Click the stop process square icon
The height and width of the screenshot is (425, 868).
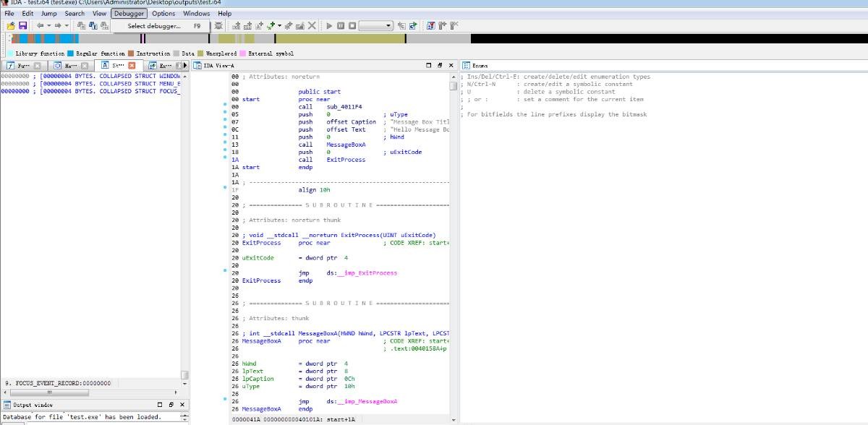pyautogui.click(x=352, y=25)
